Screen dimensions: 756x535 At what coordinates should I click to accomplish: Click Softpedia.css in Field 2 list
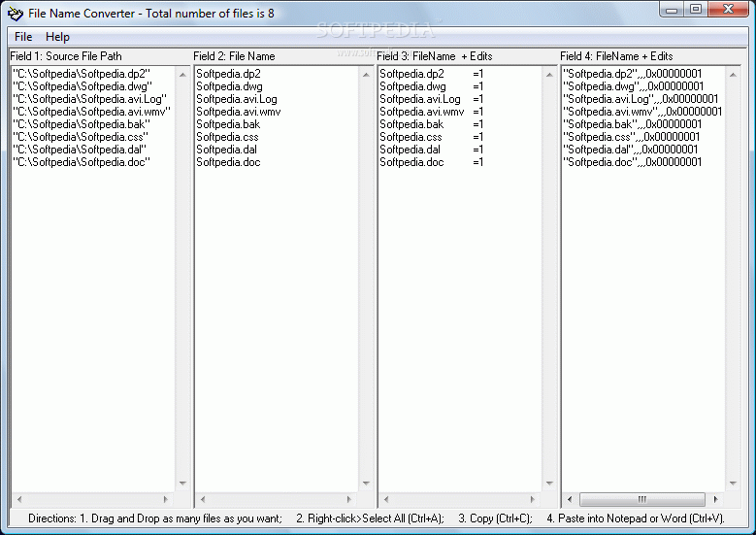(x=227, y=137)
